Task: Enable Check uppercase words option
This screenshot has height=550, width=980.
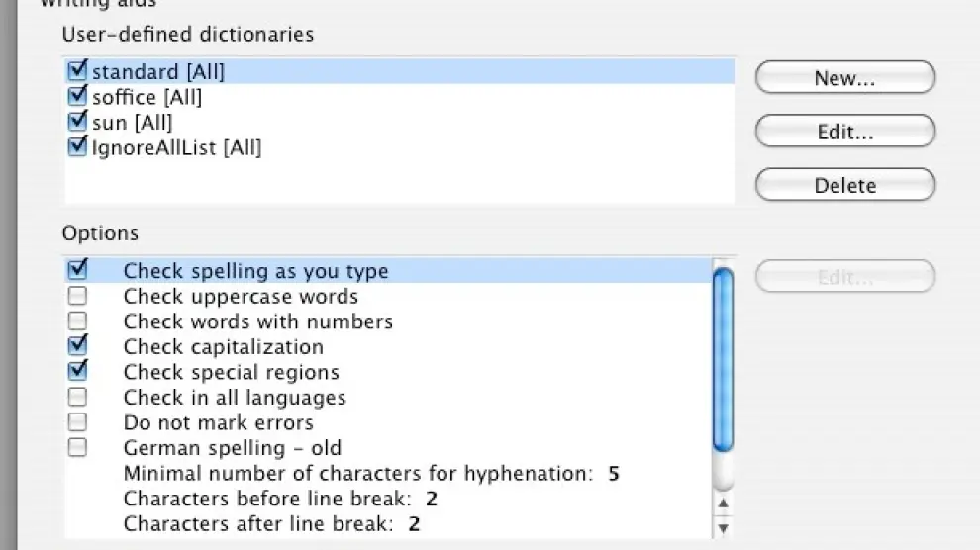Action: 77,296
